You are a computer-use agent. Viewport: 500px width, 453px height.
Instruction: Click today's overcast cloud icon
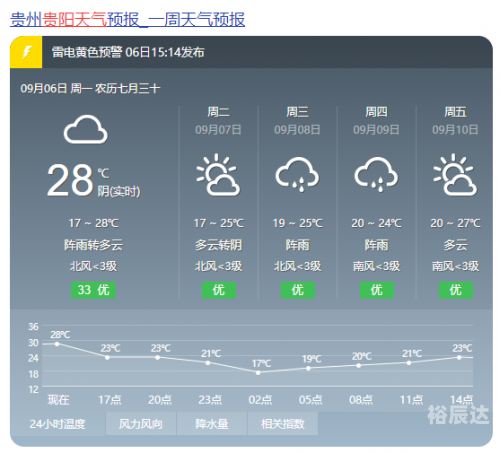(86, 129)
